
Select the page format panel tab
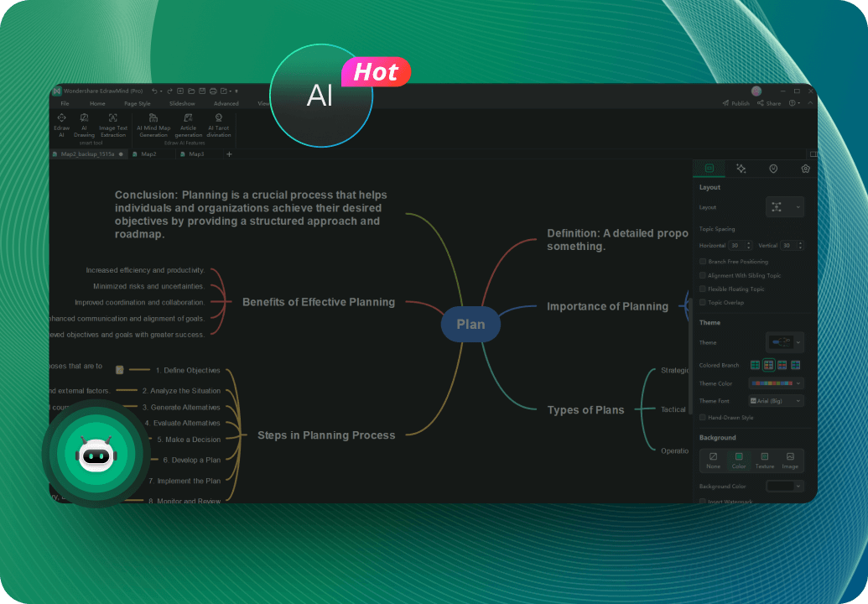click(x=709, y=169)
